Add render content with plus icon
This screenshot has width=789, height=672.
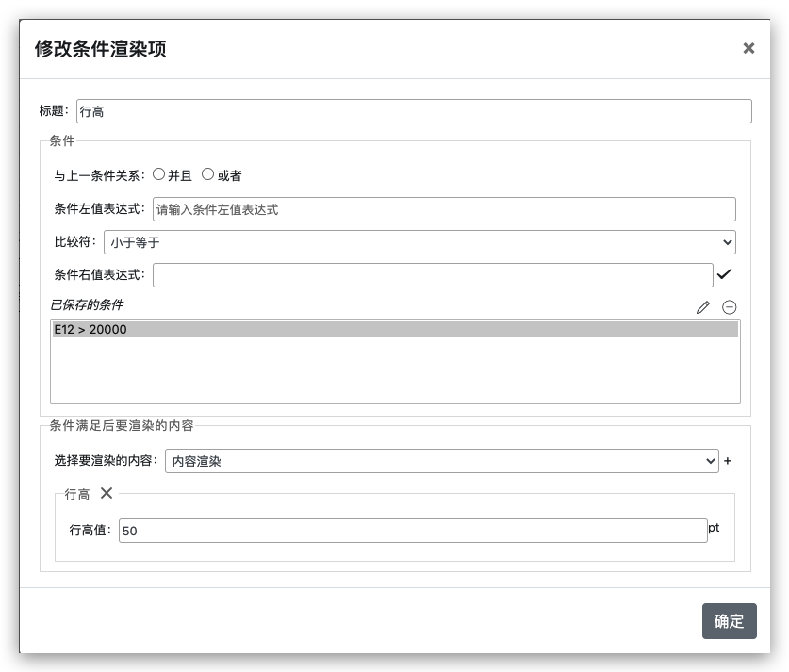727,461
